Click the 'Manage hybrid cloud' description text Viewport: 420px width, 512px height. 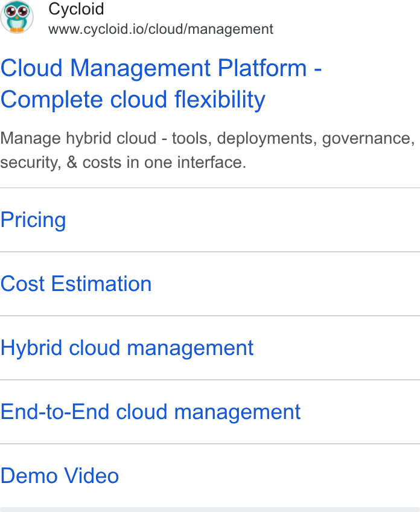tap(208, 150)
